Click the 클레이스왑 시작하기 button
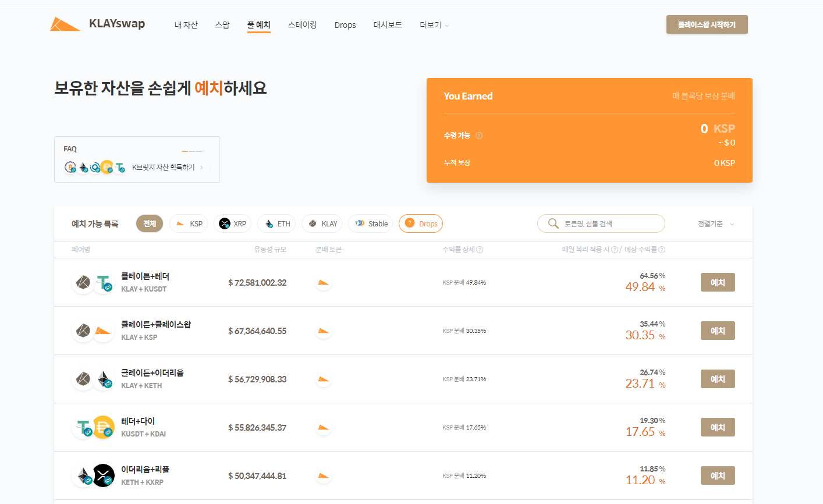The height and width of the screenshot is (504, 823). (707, 24)
